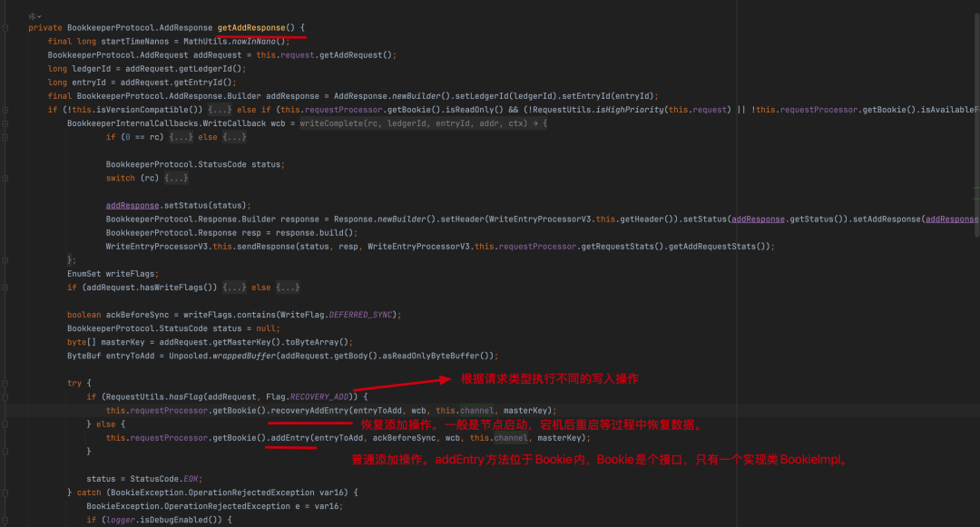Click 'getAddRequest()' call
This screenshot has width=980, height=527.
(x=356, y=55)
